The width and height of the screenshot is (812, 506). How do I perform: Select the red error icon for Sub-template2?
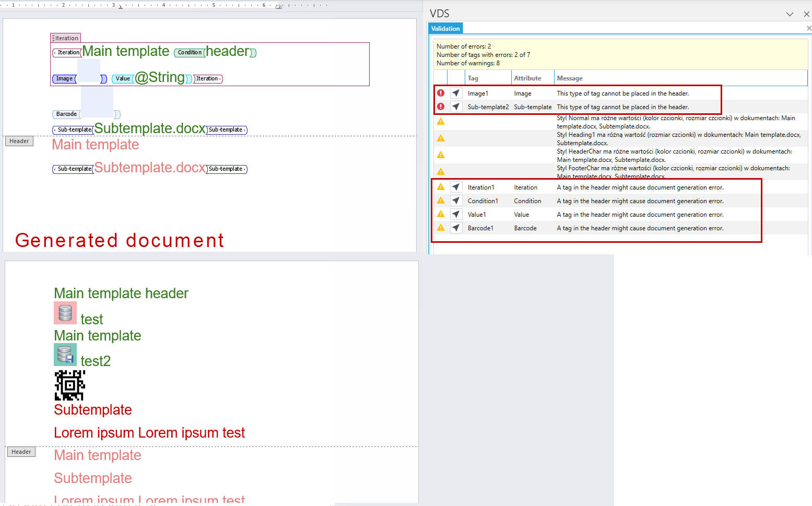[441, 107]
